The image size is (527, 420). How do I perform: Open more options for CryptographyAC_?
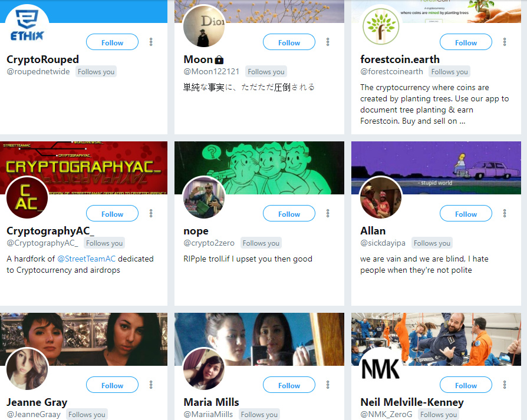point(151,213)
